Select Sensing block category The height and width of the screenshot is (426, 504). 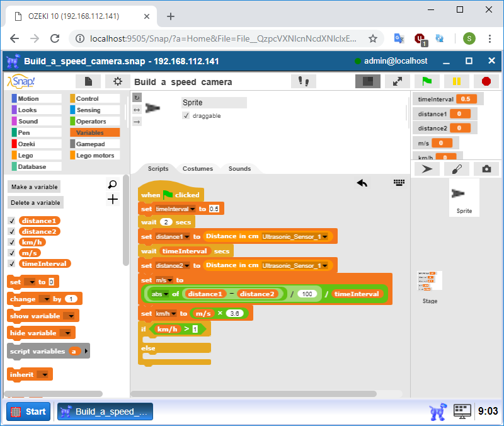pos(95,110)
